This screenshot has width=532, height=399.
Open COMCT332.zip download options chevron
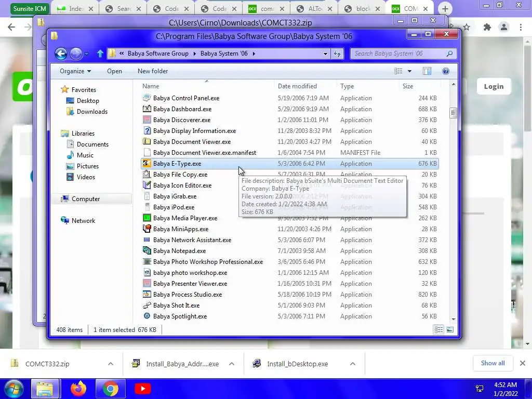coord(111,364)
